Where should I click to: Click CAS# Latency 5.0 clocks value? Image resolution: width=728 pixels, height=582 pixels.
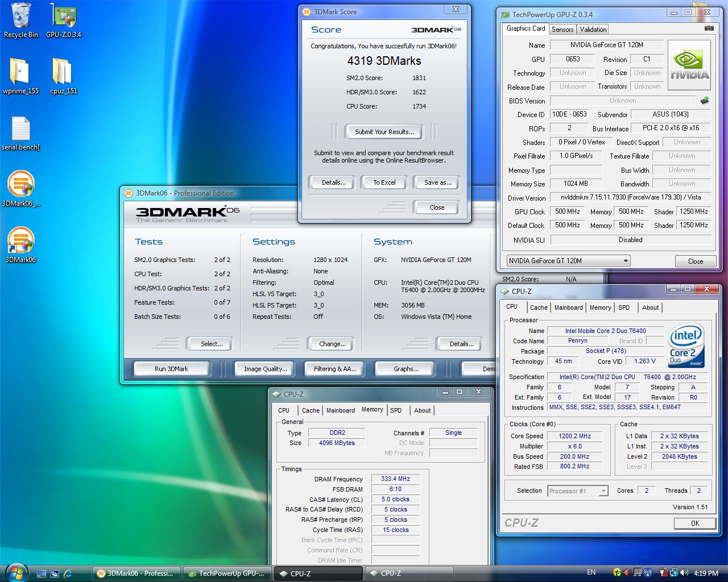[x=395, y=499]
